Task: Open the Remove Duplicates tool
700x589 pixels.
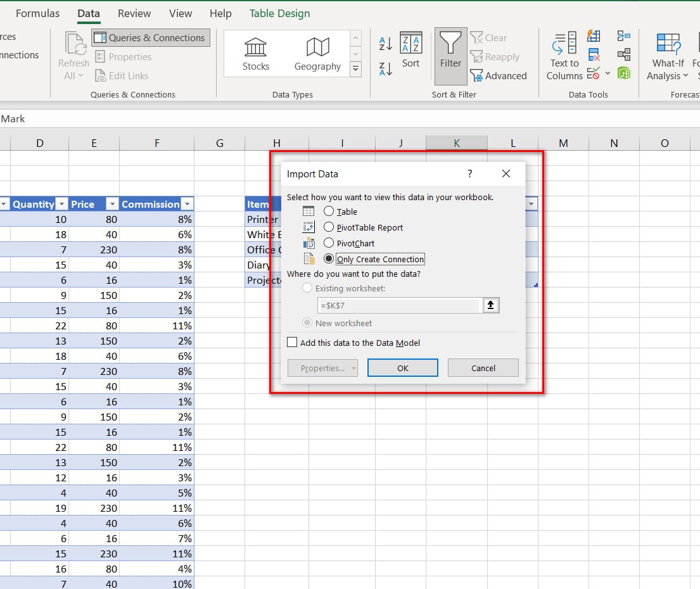Action: pyautogui.click(x=594, y=54)
